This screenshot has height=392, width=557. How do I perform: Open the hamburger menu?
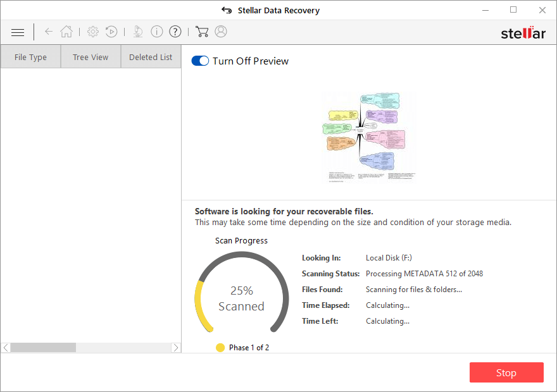(x=18, y=32)
